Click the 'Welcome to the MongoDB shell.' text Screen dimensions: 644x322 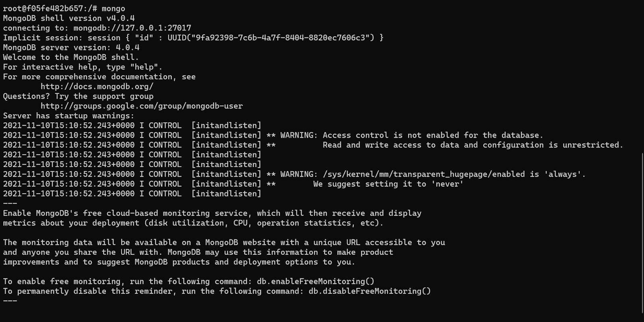(70, 57)
